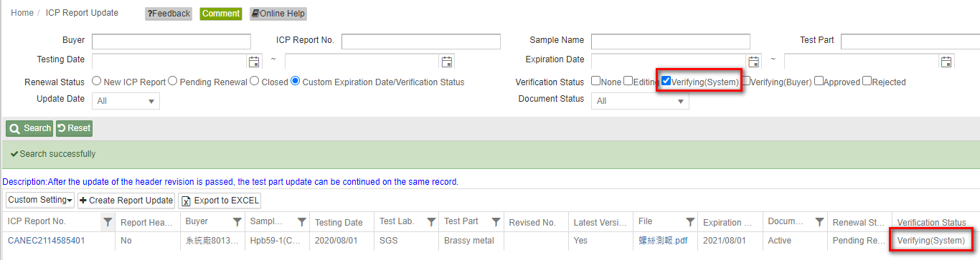Run the Search button
Screen dimensions: 980x260
click(29, 128)
